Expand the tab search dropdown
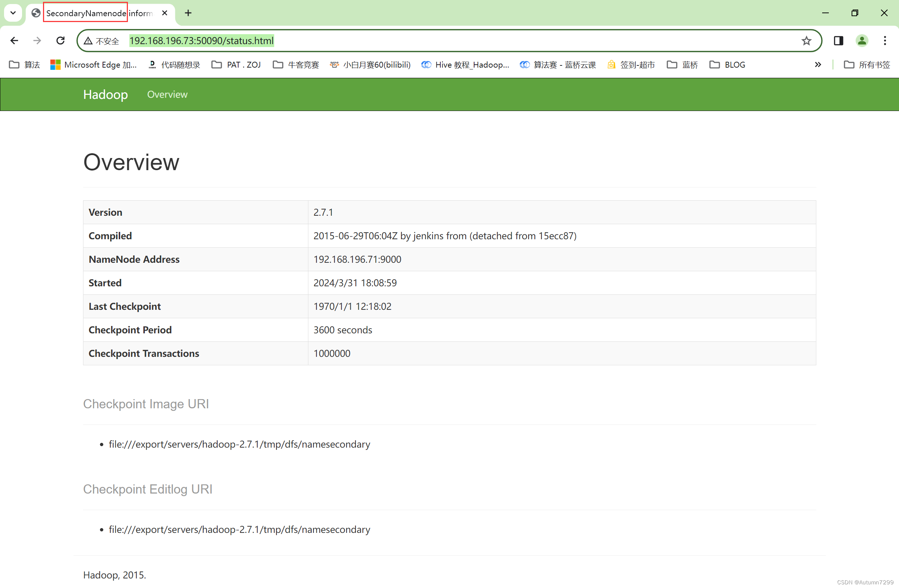The height and width of the screenshot is (588, 899). pyautogui.click(x=13, y=13)
